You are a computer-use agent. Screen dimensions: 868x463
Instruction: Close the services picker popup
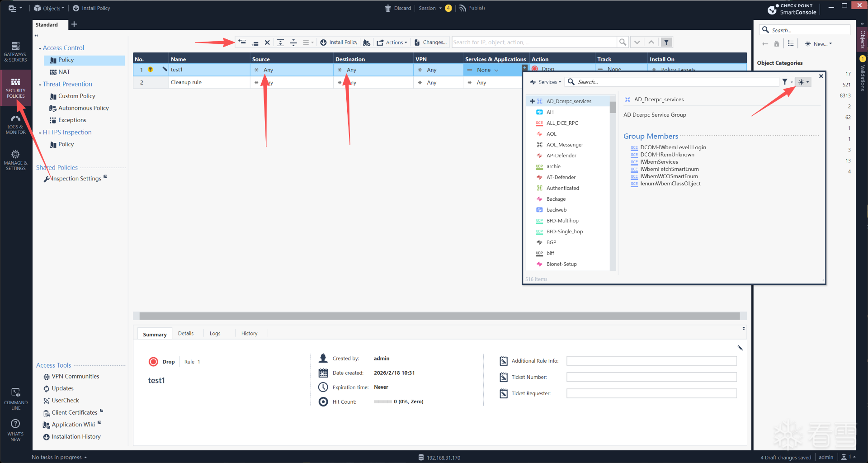821,76
